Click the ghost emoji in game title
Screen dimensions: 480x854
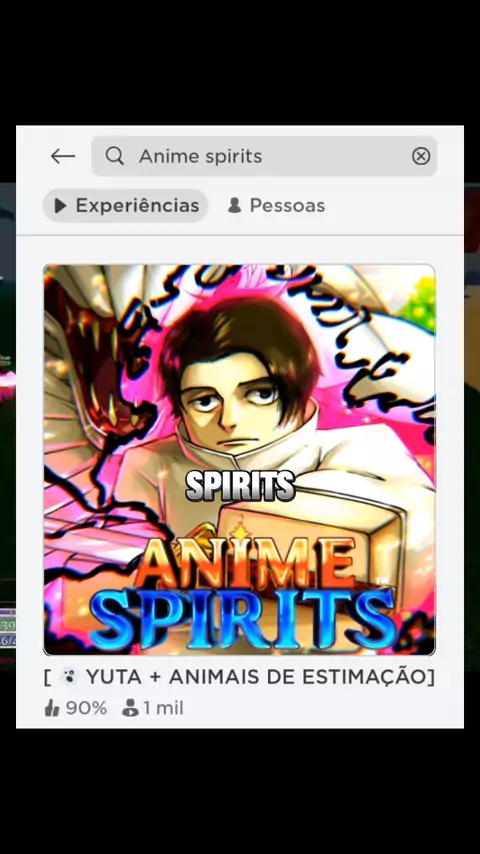[x=69, y=678]
